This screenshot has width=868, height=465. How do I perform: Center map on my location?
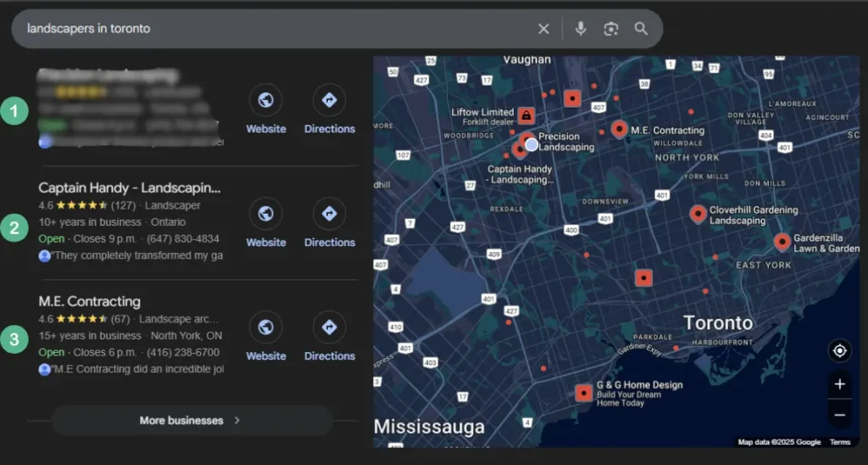pos(839,351)
